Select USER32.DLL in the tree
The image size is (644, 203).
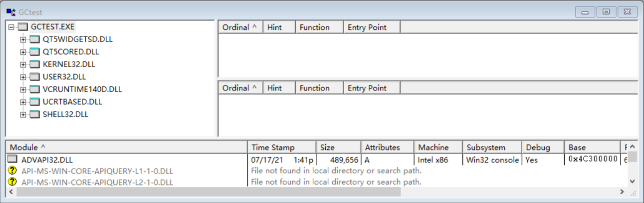(x=64, y=76)
